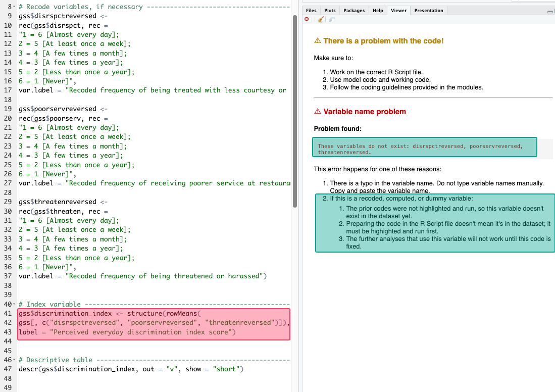Image resolution: width=555 pixels, height=392 pixels.
Task: Open the Help tab
Action: coord(378,11)
